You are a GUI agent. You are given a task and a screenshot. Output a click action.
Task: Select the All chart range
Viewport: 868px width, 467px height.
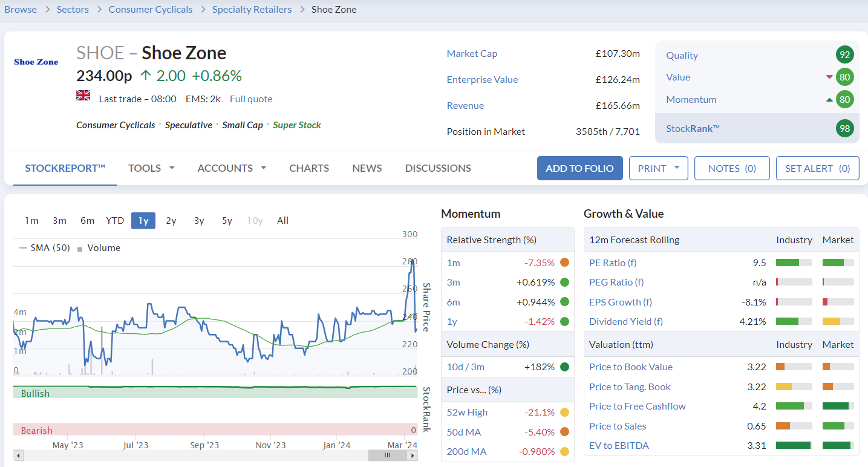tap(282, 221)
